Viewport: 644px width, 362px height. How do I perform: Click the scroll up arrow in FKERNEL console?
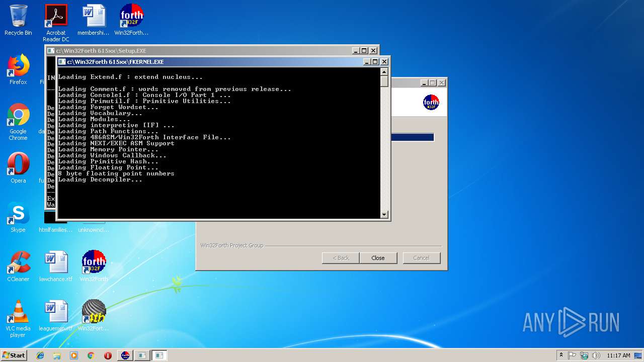[x=384, y=72]
